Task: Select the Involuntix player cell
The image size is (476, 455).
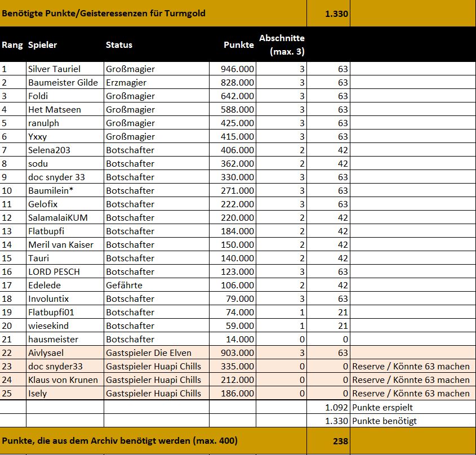Action: 50,298
